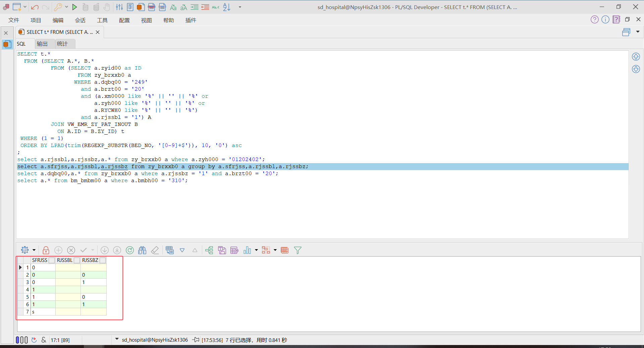Open the window list dropdown arrow at right

[638, 32]
